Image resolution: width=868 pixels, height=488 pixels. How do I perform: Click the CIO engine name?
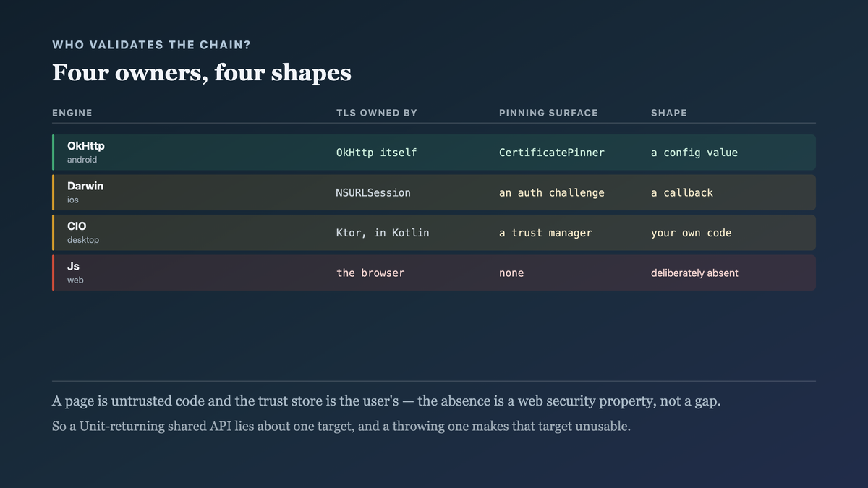click(x=77, y=226)
